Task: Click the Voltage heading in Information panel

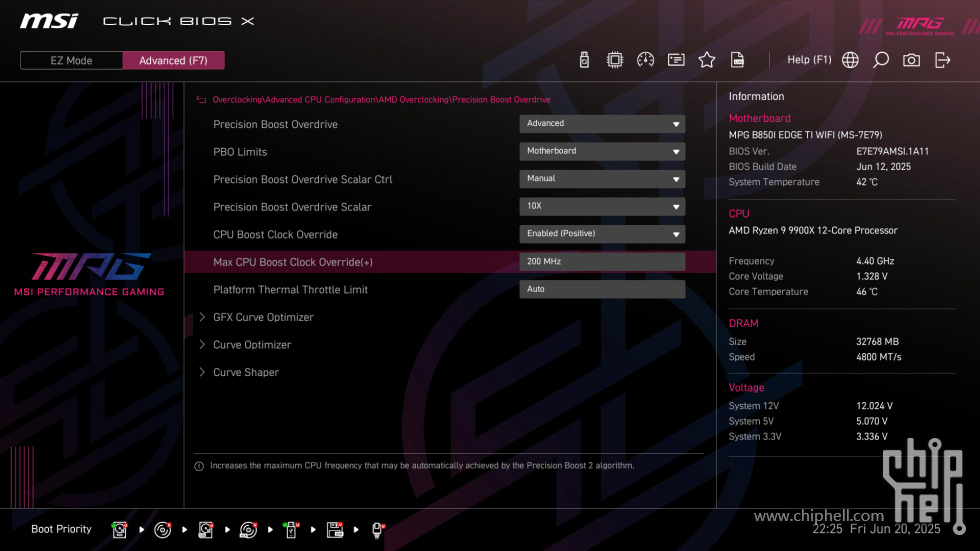Action: tap(746, 387)
